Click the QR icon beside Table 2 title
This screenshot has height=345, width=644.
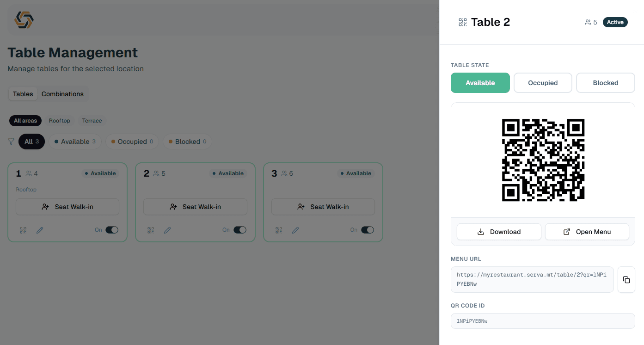click(x=462, y=22)
